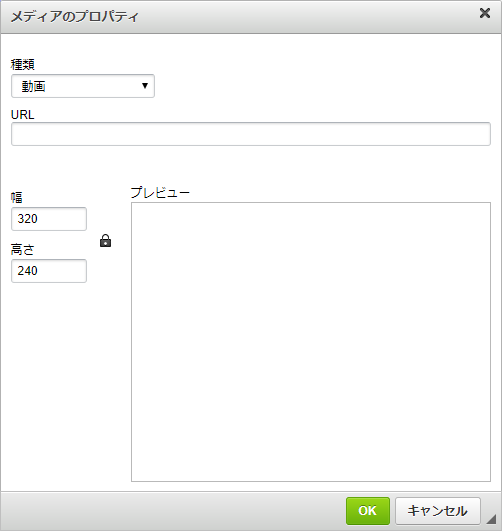Click the arrow of the 種類 combo box
502x531 pixels.
click(145, 86)
